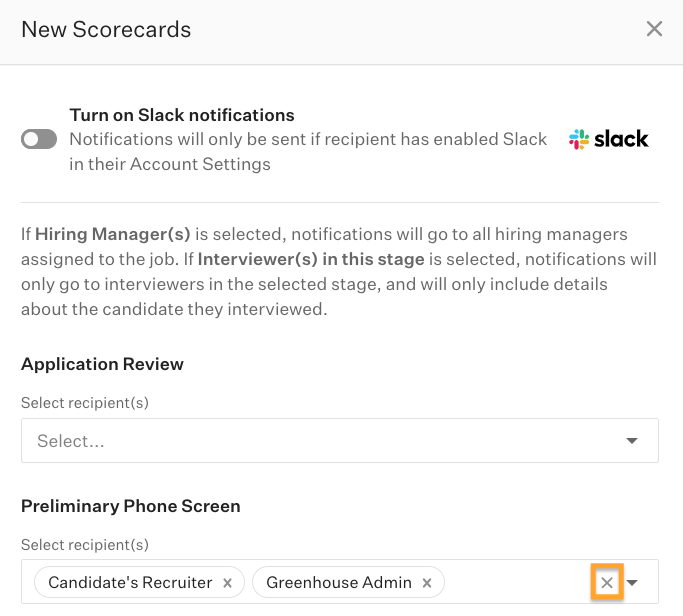Click "Select recipient(s)" label under Preliminary Phone Screen
This screenshot has width=683, height=616.
[x=85, y=545]
